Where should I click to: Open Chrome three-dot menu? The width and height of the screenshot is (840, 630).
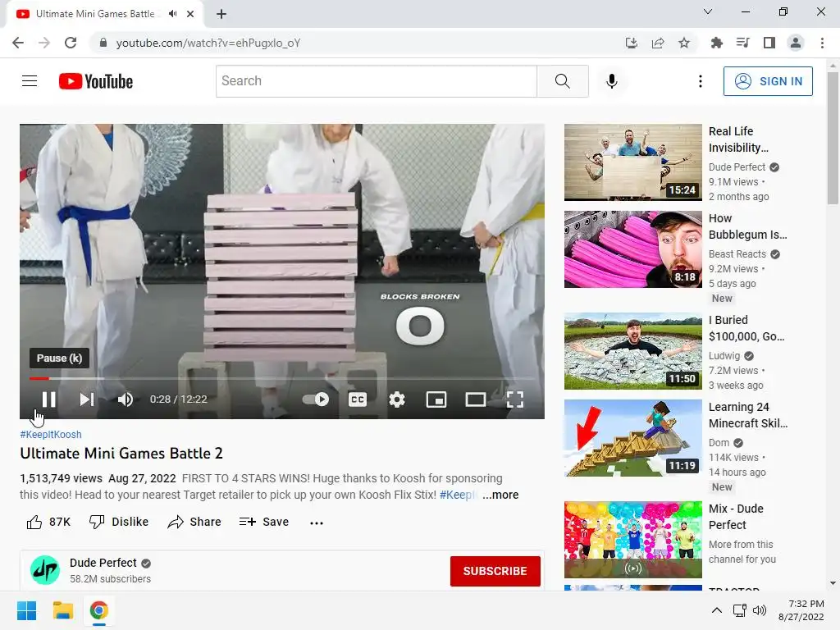(x=822, y=43)
